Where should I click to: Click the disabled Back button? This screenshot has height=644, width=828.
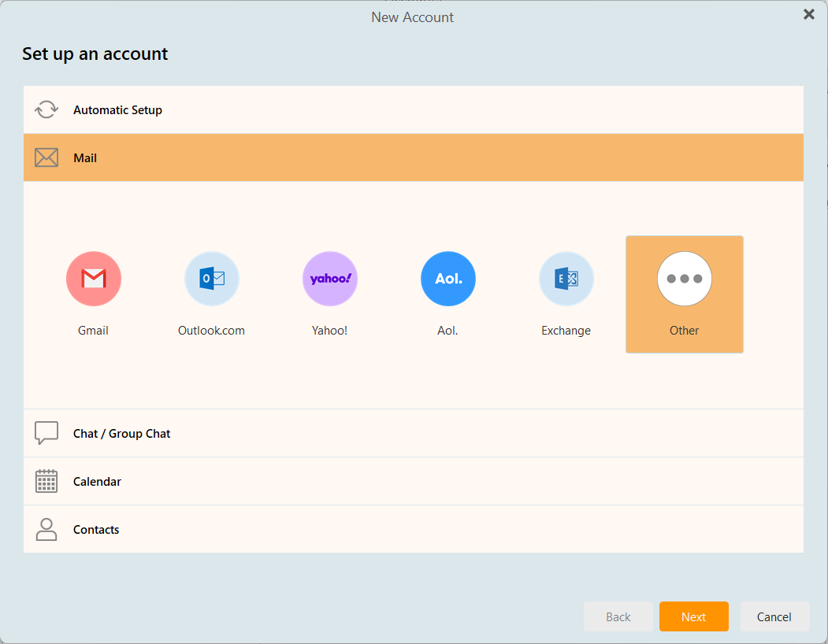click(x=618, y=616)
